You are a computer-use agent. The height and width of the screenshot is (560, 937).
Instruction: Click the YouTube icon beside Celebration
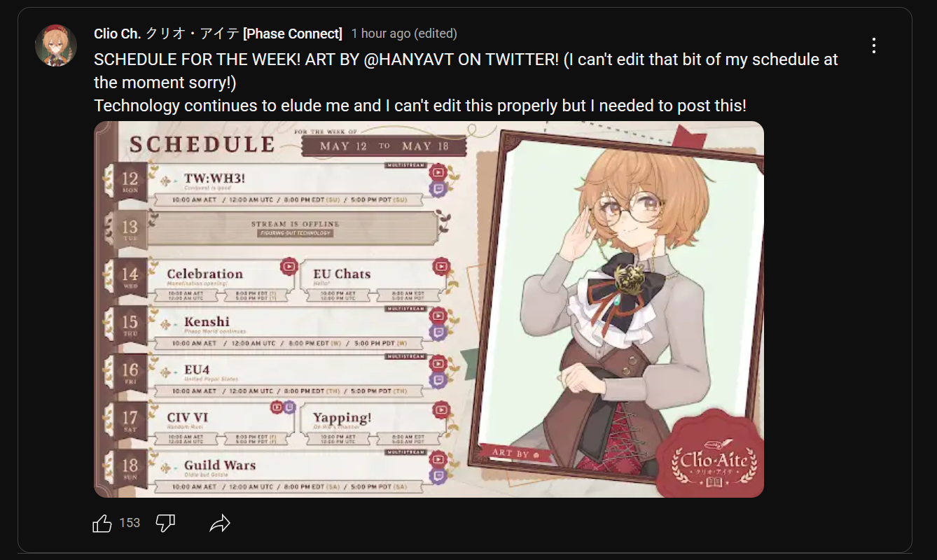[289, 266]
